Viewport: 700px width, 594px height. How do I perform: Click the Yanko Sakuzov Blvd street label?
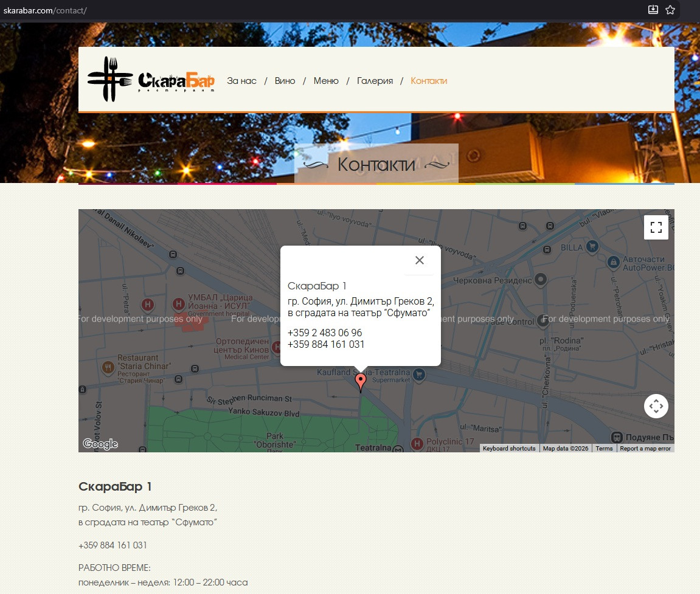(264, 412)
